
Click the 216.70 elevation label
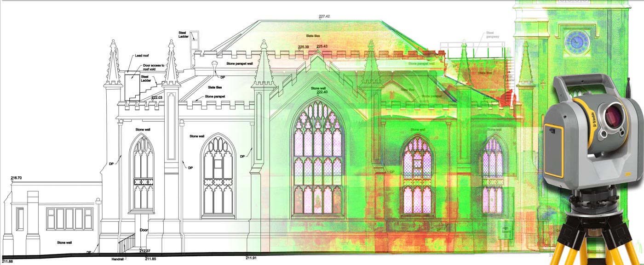(x=17, y=178)
